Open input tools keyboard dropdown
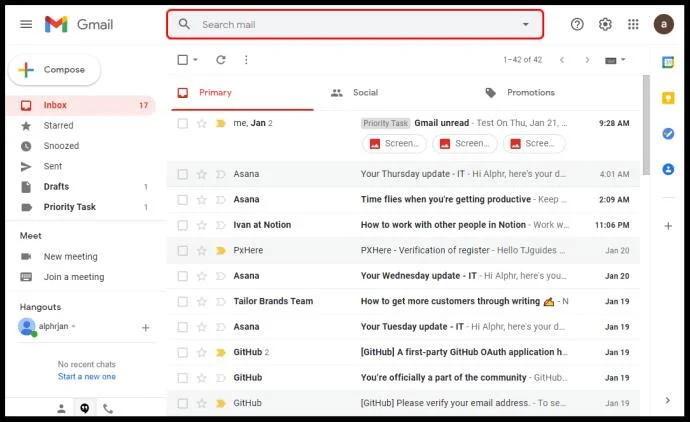Image resolution: width=690 pixels, height=422 pixels. coord(615,60)
